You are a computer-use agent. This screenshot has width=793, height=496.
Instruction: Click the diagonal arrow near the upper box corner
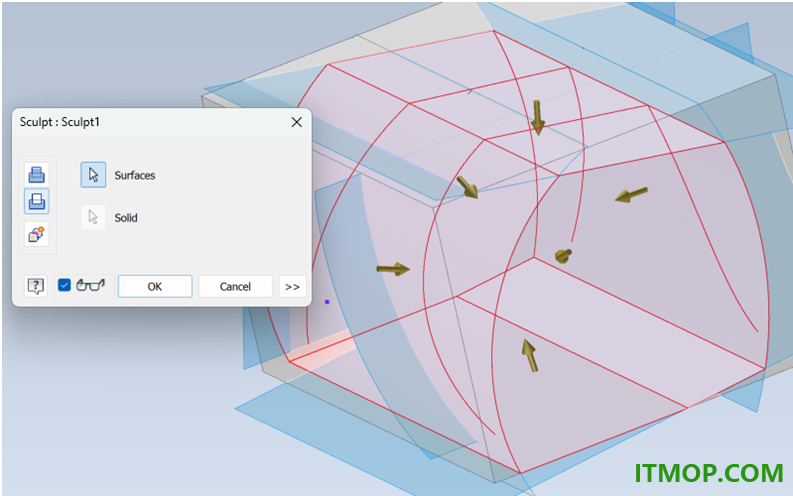pyautogui.click(x=467, y=187)
